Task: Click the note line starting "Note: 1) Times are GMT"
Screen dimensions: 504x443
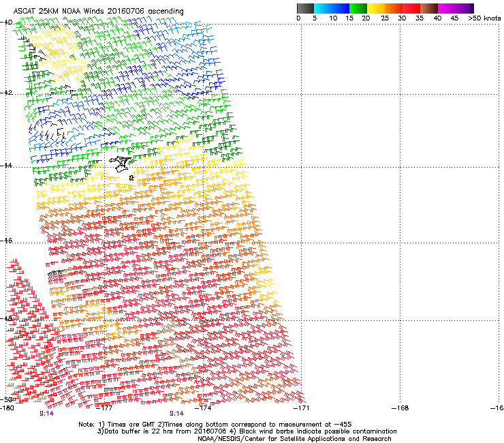Action: click(x=215, y=425)
